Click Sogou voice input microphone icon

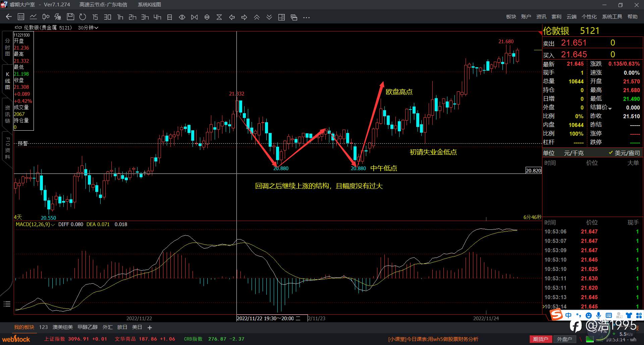click(x=599, y=315)
